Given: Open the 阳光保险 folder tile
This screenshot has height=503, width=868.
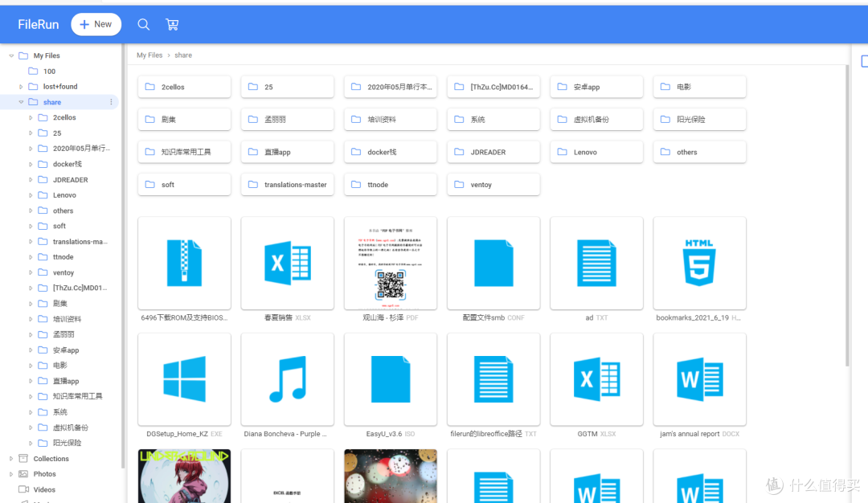Looking at the screenshot, I should point(700,120).
